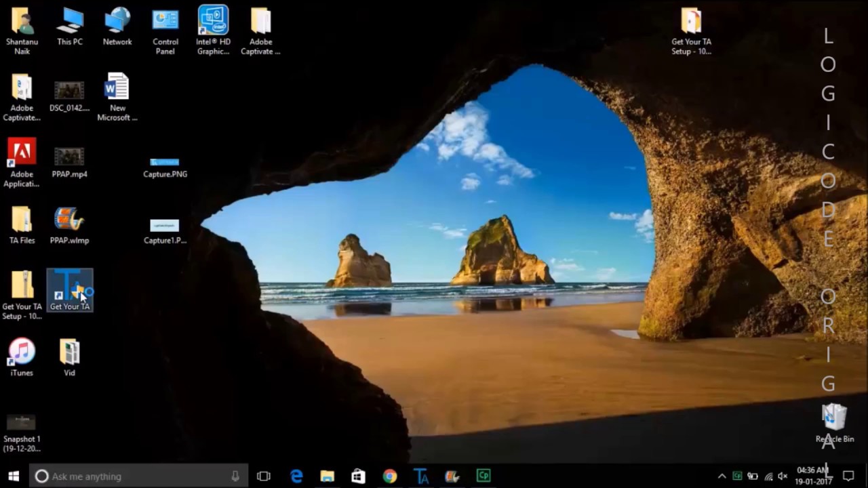
Task: Select the Snapshot 1 file icon
Action: [22, 432]
